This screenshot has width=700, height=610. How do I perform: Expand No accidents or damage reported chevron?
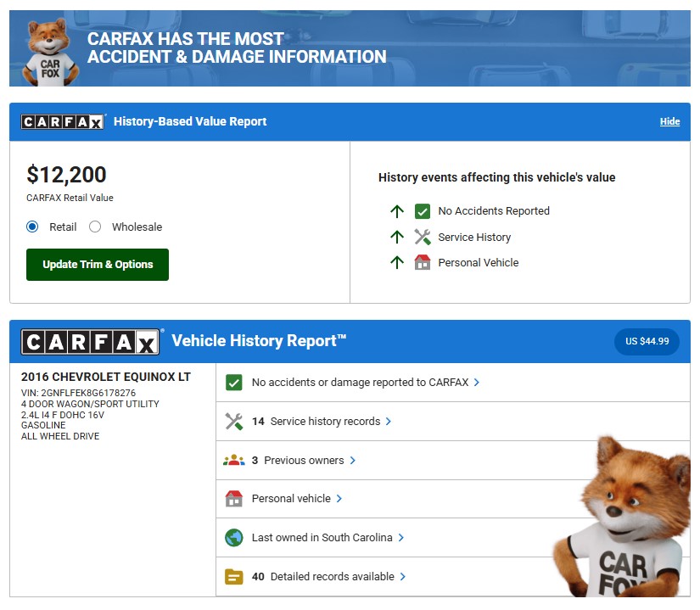pyautogui.click(x=477, y=383)
